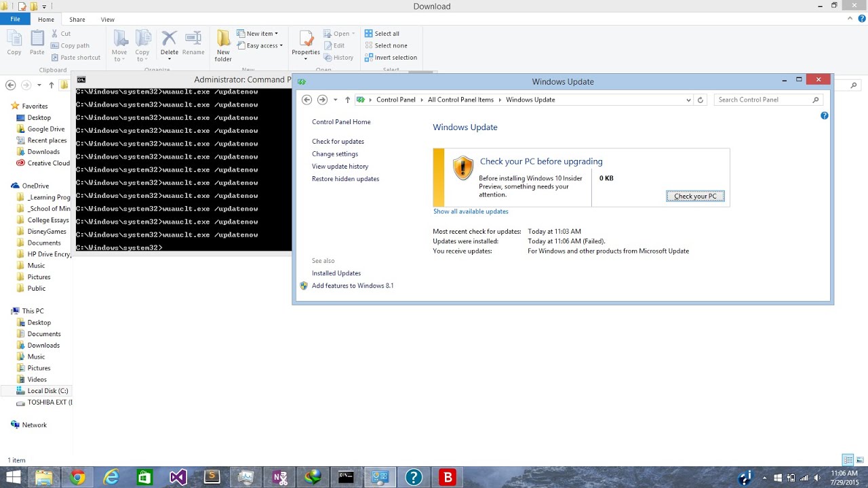Expand Windows Update address bar history dropdown

pos(689,100)
